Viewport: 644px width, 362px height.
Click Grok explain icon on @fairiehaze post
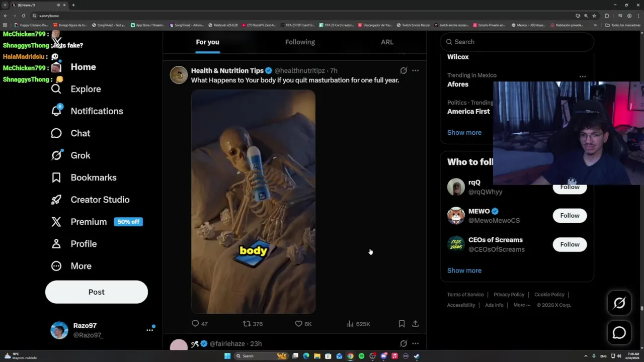click(404, 344)
